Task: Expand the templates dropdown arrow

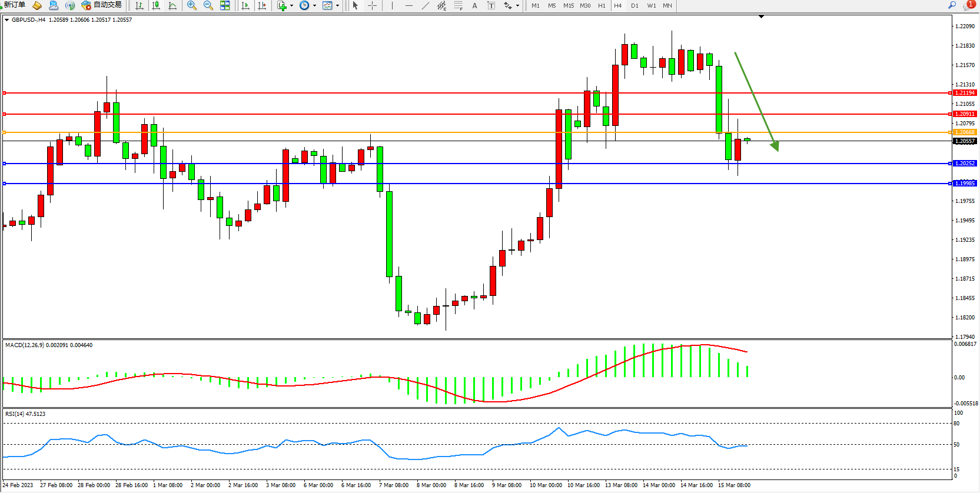Action: pyautogui.click(x=337, y=6)
